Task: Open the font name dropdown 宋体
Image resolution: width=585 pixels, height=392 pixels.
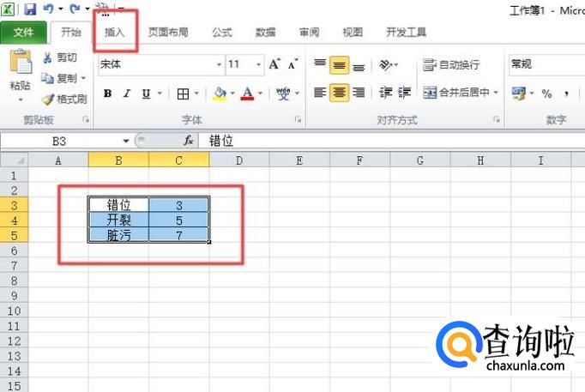Action: coord(219,64)
